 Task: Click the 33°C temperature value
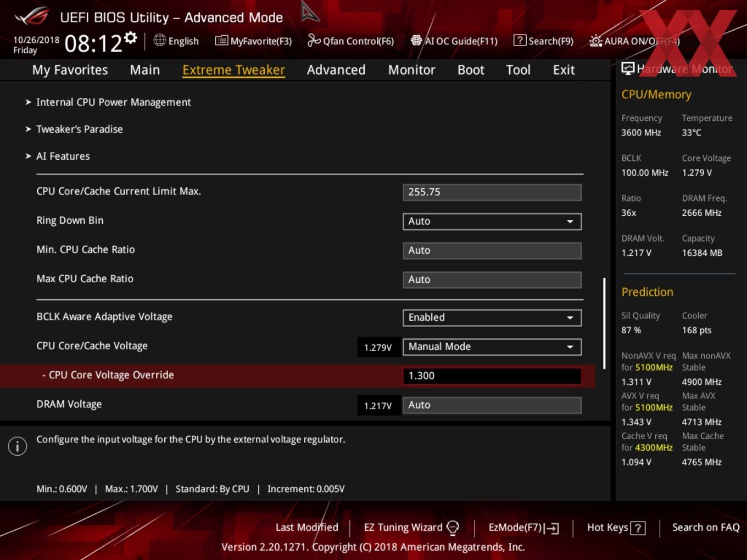692,132
